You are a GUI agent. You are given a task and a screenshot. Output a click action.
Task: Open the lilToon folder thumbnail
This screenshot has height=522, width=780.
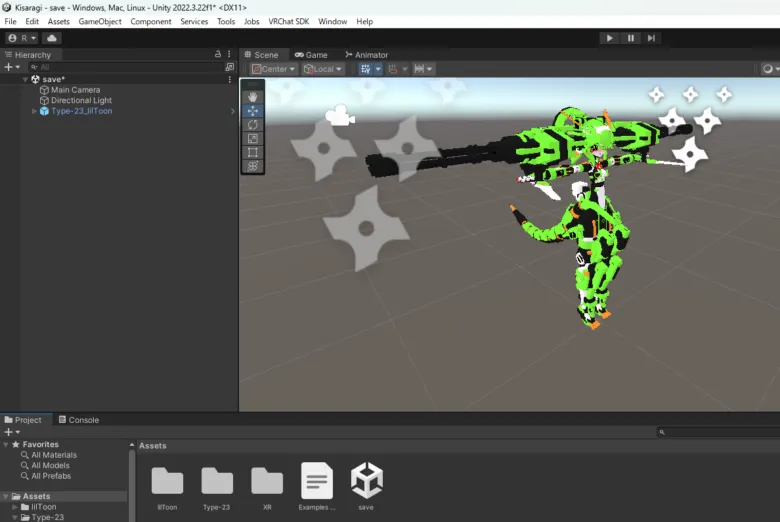coord(167,481)
